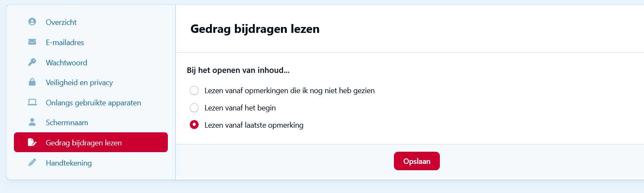The width and height of the screenshot is (644, 193).
Task: Click the Wachtwoord key icon
Action: (x=32, y=62)
